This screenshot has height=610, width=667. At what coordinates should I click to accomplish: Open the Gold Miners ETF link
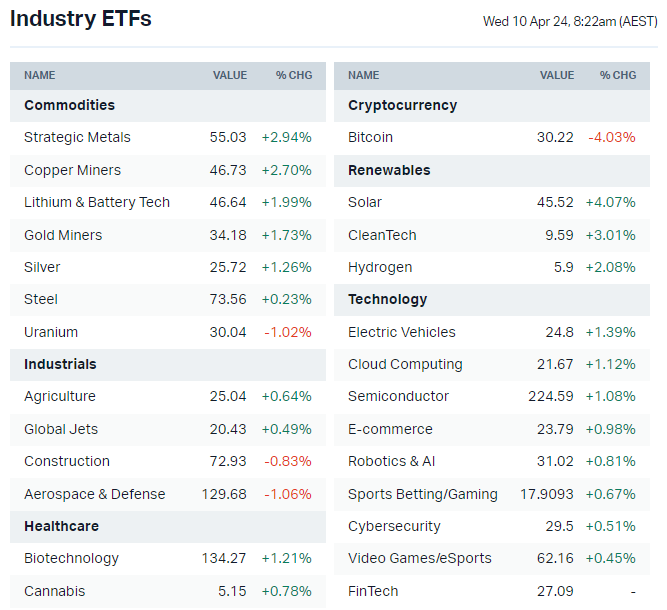point(63,235)
